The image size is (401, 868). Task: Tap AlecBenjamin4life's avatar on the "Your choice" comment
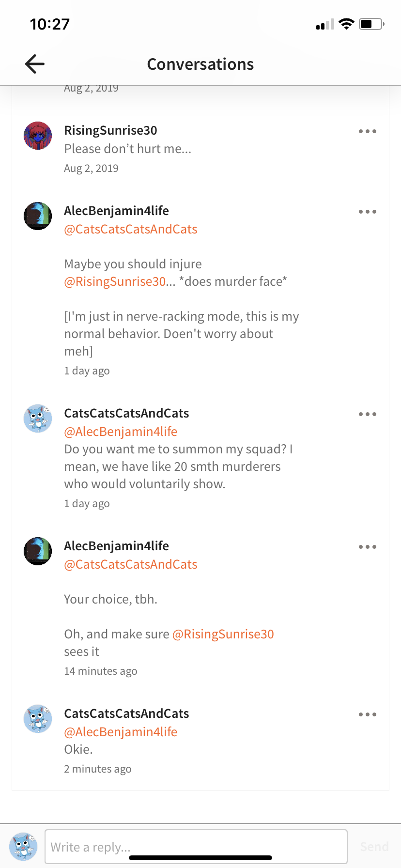[38, 551]
